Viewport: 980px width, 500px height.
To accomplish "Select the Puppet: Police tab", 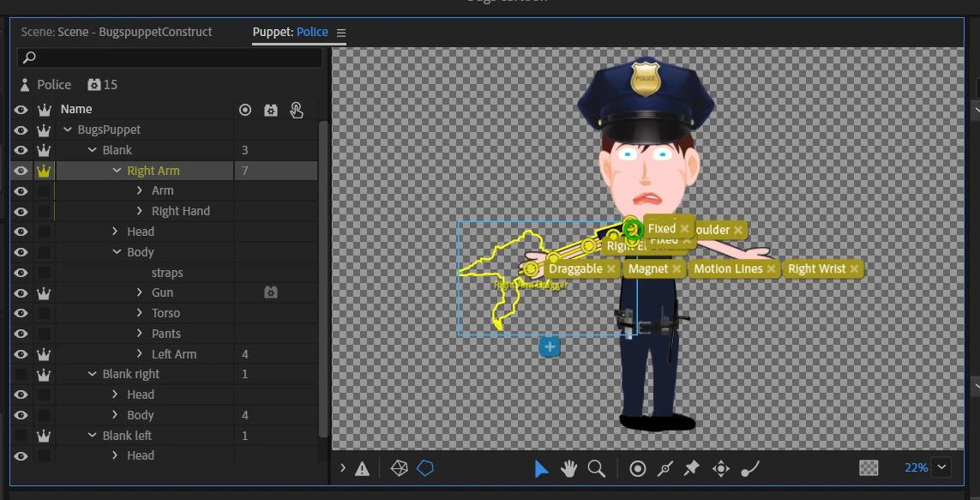I will point(290,32).
